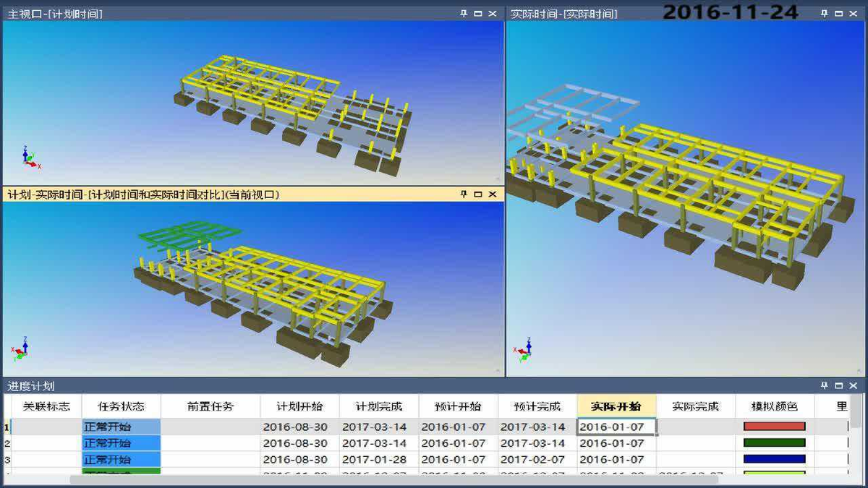Screen dimensions: 868x488
Task: Open the green 模拟颜色 swatch in row 2
Action: pos(775,443)
